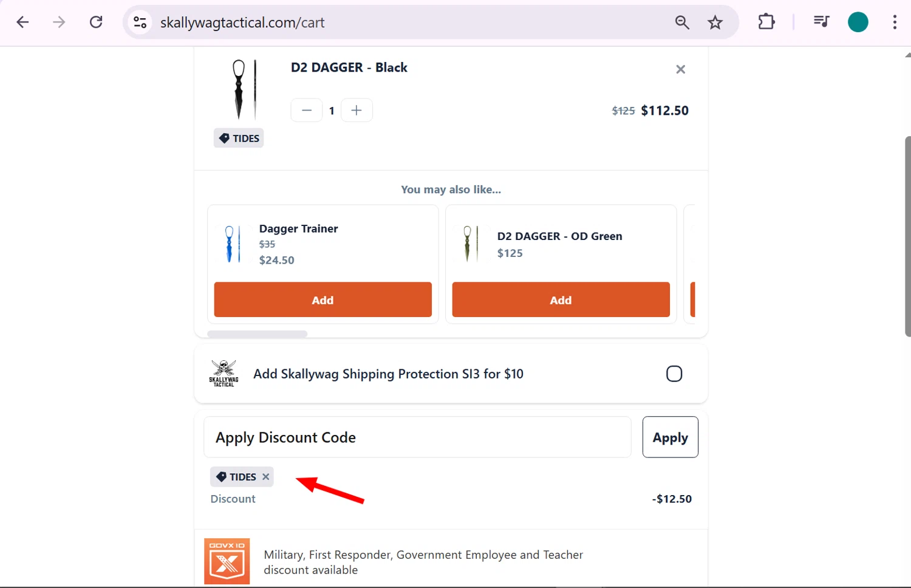Open the Chrome three-dot menu

(895, 22)
